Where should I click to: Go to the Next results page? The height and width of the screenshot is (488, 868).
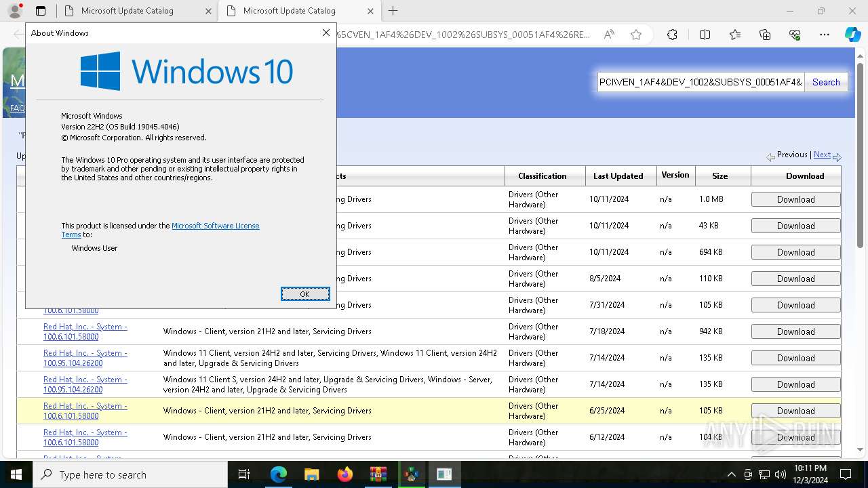pos(822,155)
